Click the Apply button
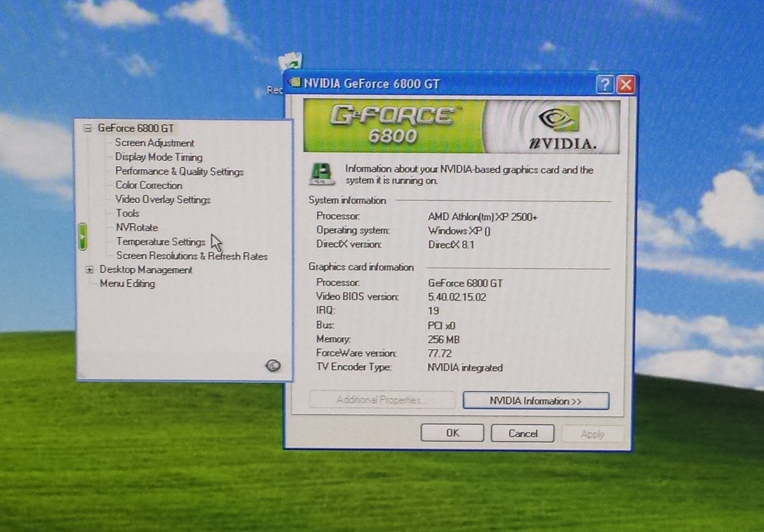 (x=592, y=434)
